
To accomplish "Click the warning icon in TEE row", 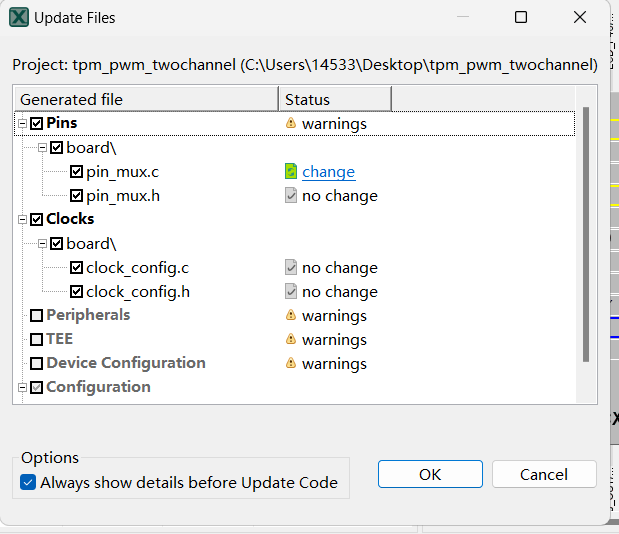I will tap(291, 340).
